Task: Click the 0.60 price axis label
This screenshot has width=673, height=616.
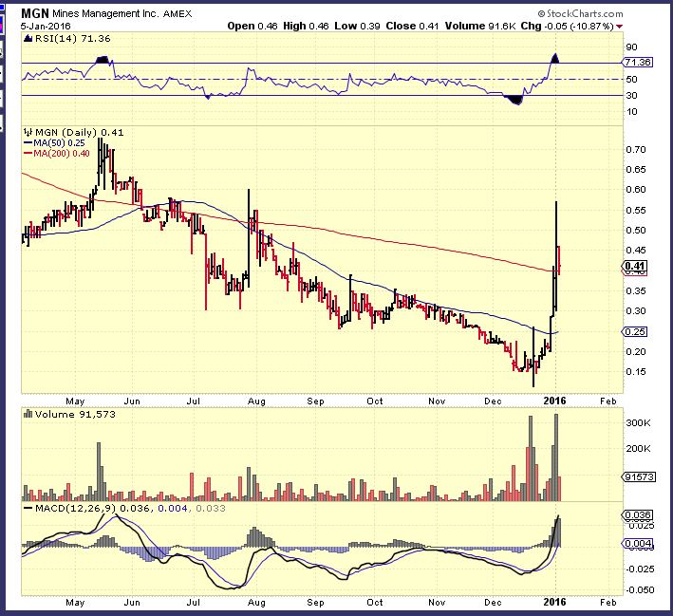Action: (636, 189)
